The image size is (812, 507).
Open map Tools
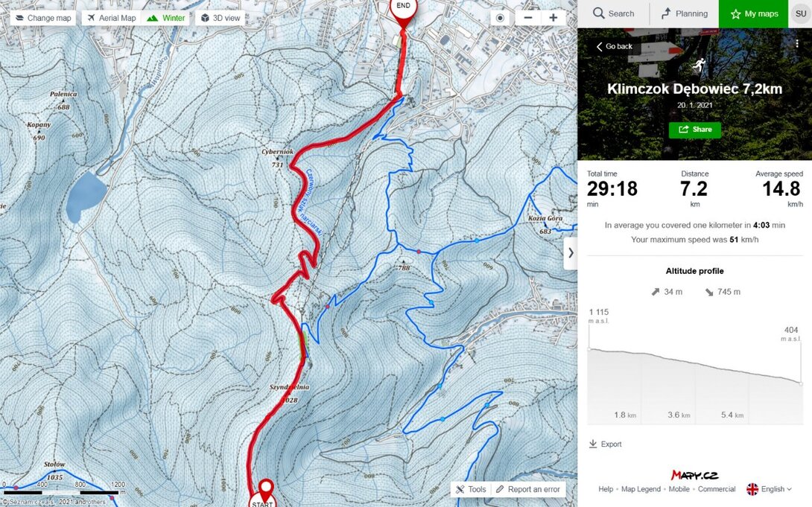click(x=471, y=489)
